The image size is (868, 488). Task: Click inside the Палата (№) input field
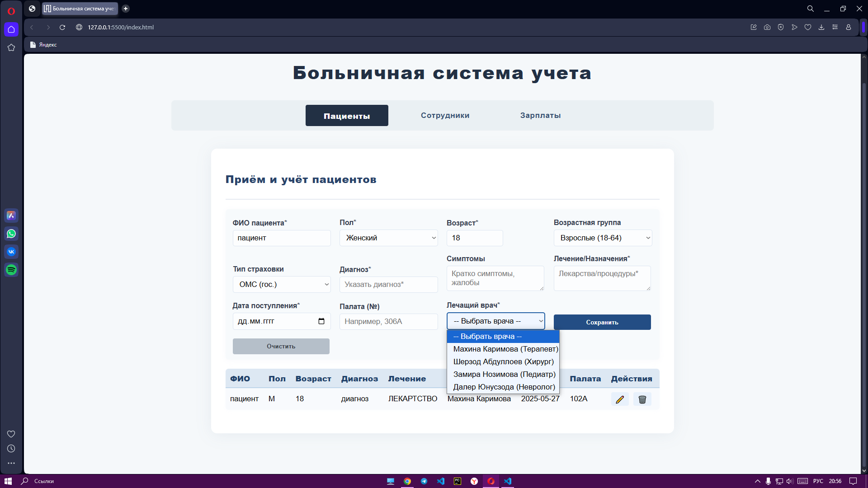(388, 321)
